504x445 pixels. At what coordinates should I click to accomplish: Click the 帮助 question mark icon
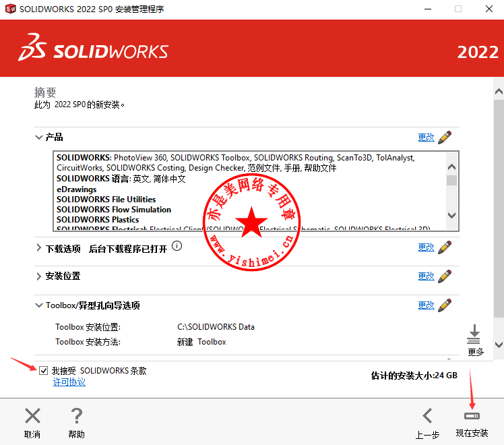pos(77,416)
